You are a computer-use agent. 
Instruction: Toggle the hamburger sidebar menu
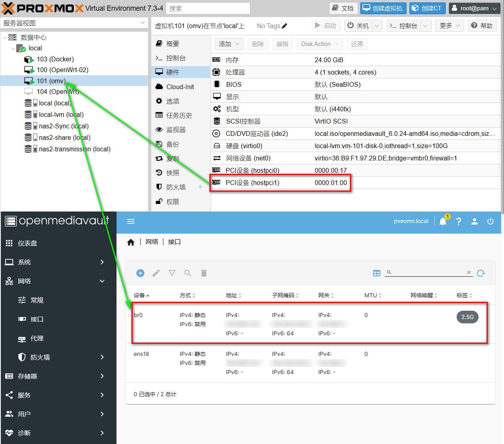point(131,221)
